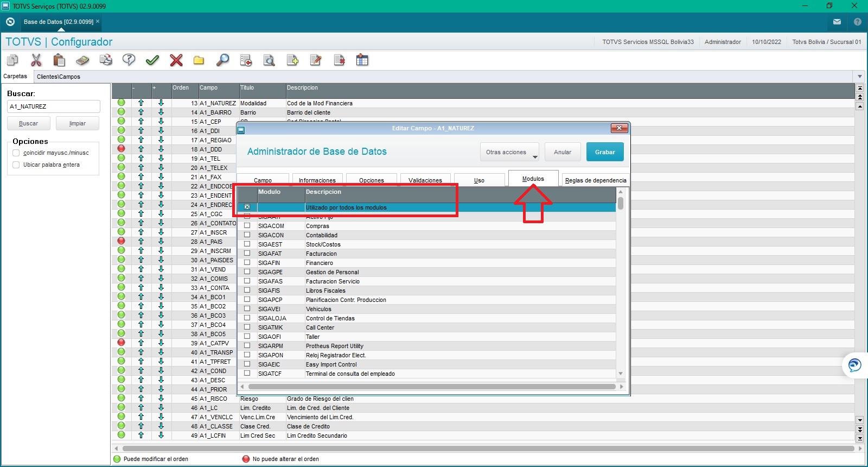
Task: Open the Validaciones tab
Action: (425, 180)
